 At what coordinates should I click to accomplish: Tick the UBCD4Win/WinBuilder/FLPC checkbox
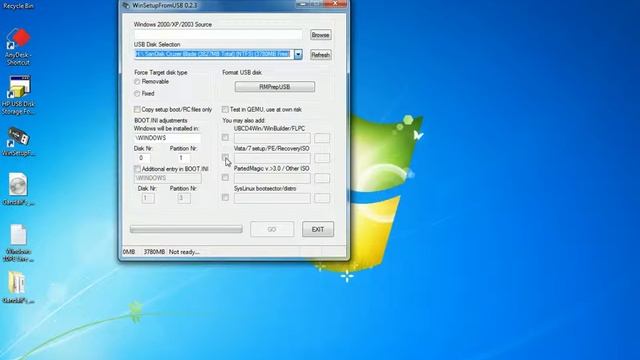[225, 138]
